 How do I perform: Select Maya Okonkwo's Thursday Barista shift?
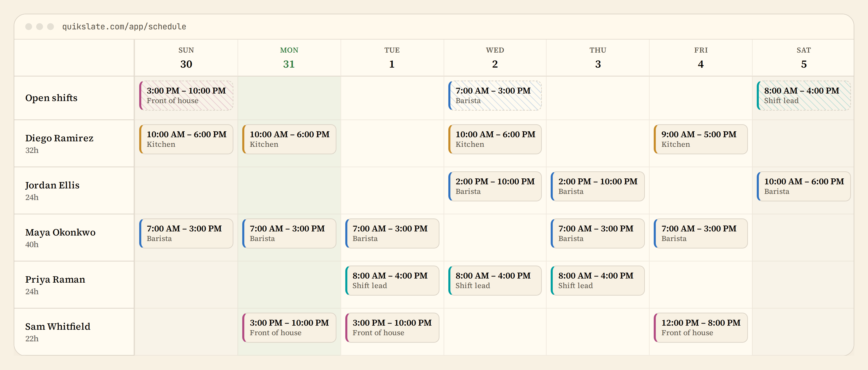point(598,233)
